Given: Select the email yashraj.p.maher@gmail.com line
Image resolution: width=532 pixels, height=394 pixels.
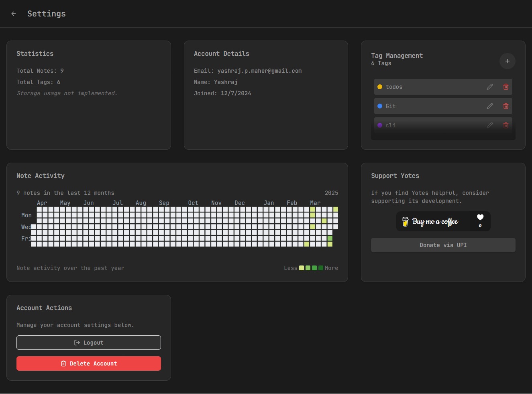Looking at the screenshot, I should click(248, 71).
